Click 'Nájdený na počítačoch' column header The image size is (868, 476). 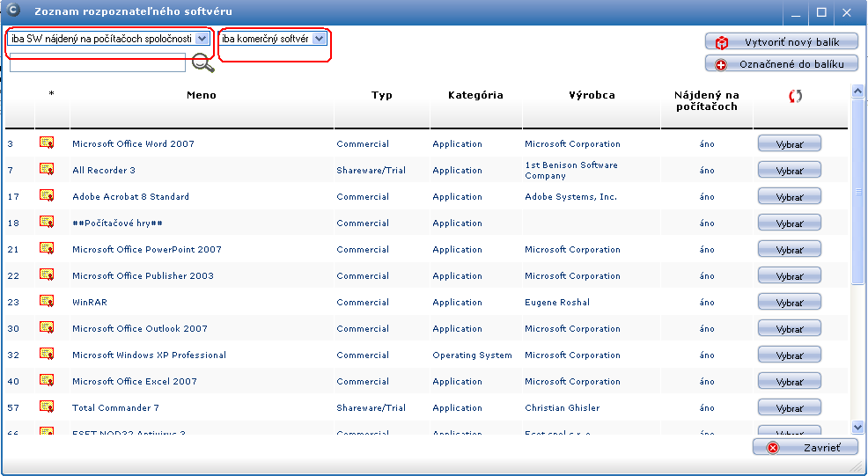point(707,100)
